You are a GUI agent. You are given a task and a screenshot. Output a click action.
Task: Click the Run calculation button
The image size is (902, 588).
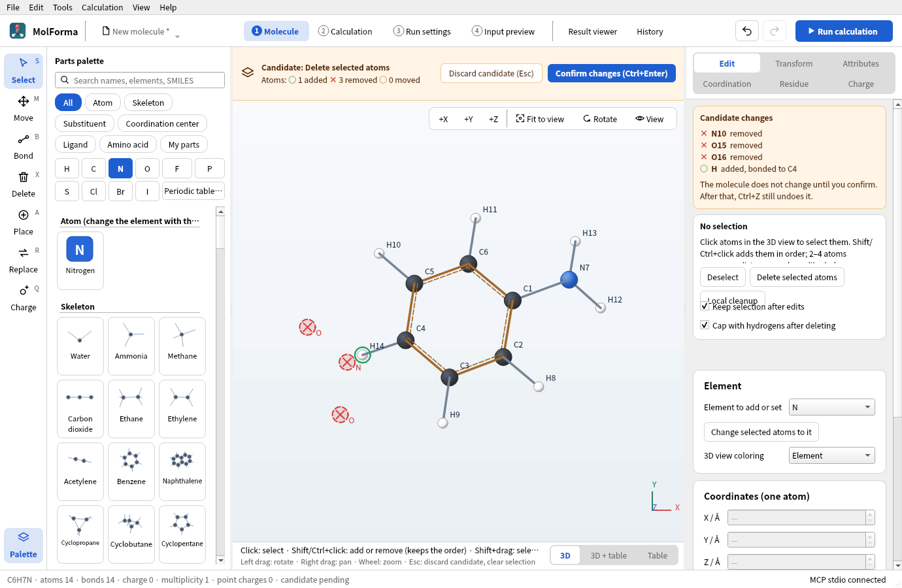coord(844,31)
